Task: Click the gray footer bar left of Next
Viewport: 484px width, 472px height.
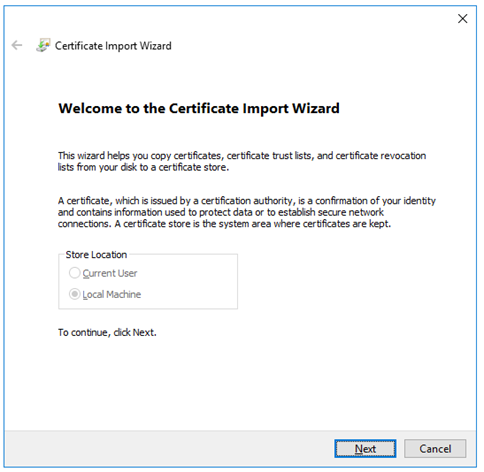Action: coord(167,448)
